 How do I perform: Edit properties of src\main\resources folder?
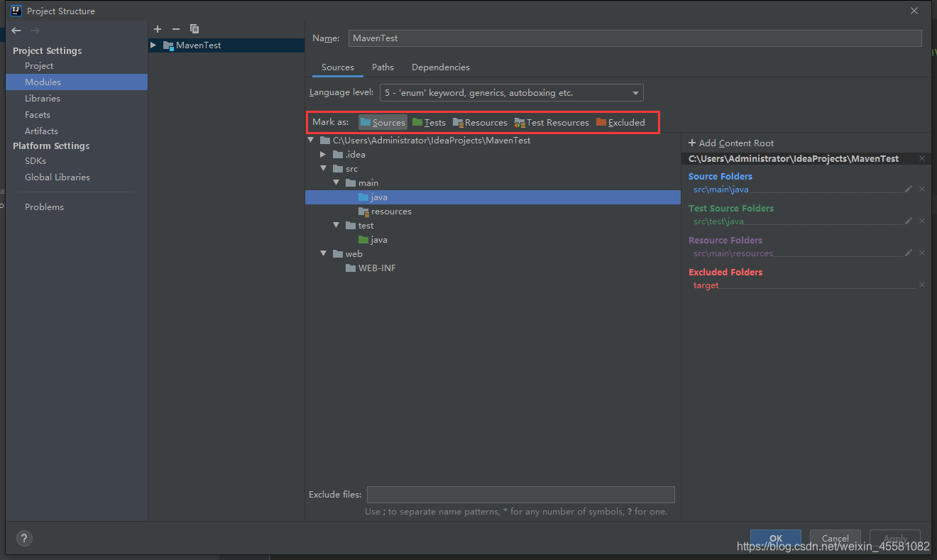pos(909,253)
